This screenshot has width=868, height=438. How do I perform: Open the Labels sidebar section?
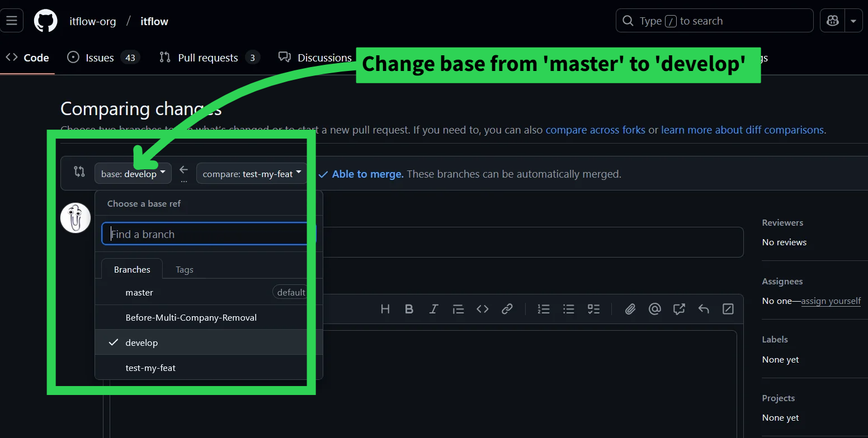(x=775, y=339)
